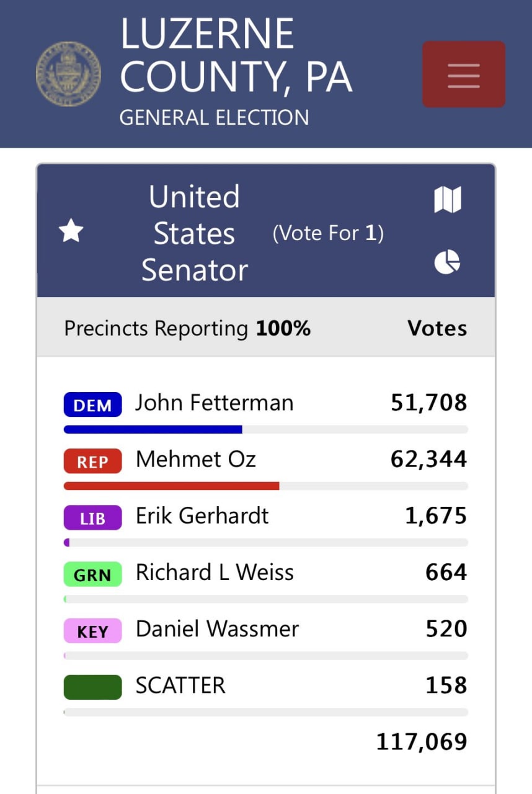Click the blue Fetterman vote bar
This screenshot has width=532, height=794.
coord(153,429)
